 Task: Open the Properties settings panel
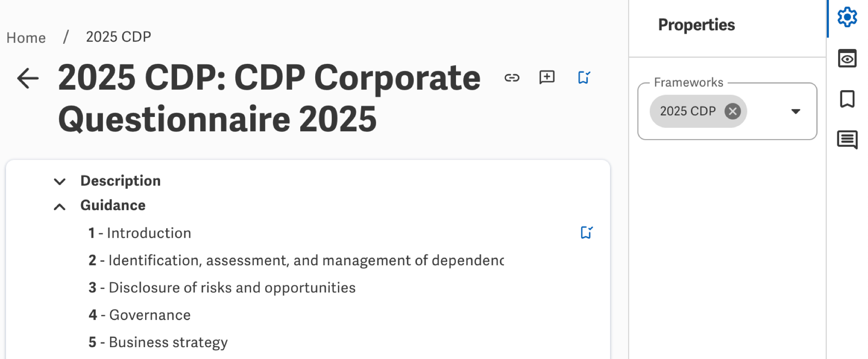coord(847,17)
